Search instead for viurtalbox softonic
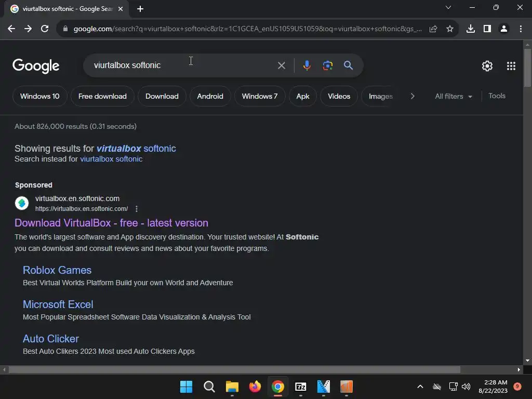Image resolution: width=532 pixels, height=399 pixels. 111,159
